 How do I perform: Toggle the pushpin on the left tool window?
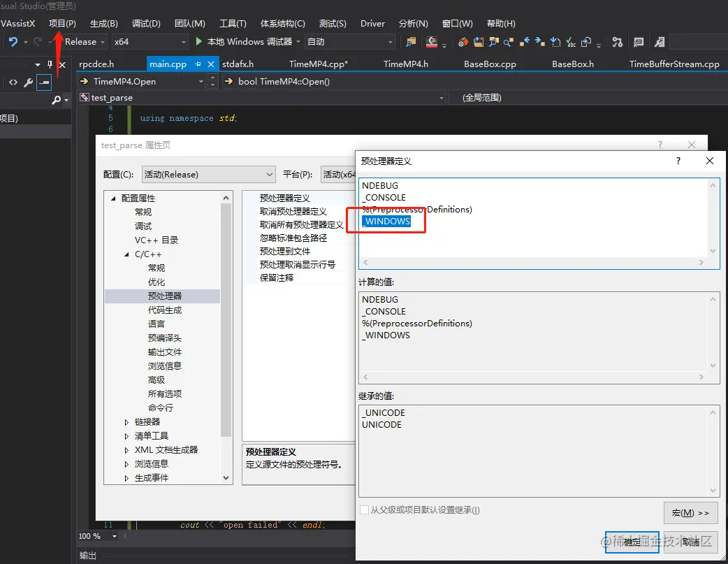pyautogui.click(x=50, y=64)
